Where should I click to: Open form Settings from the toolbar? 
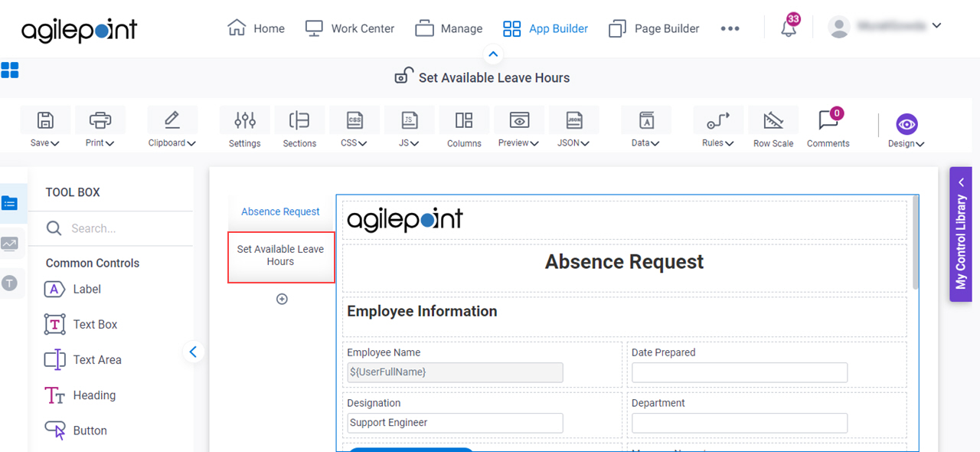pyautogui.click(x=245, y=120)
